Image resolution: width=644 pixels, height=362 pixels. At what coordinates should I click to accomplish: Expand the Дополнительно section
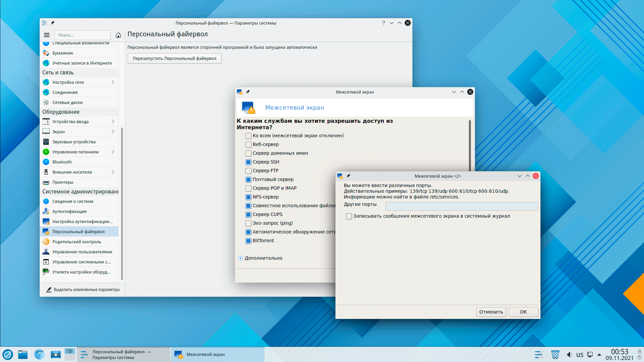(x=241, y=258)
